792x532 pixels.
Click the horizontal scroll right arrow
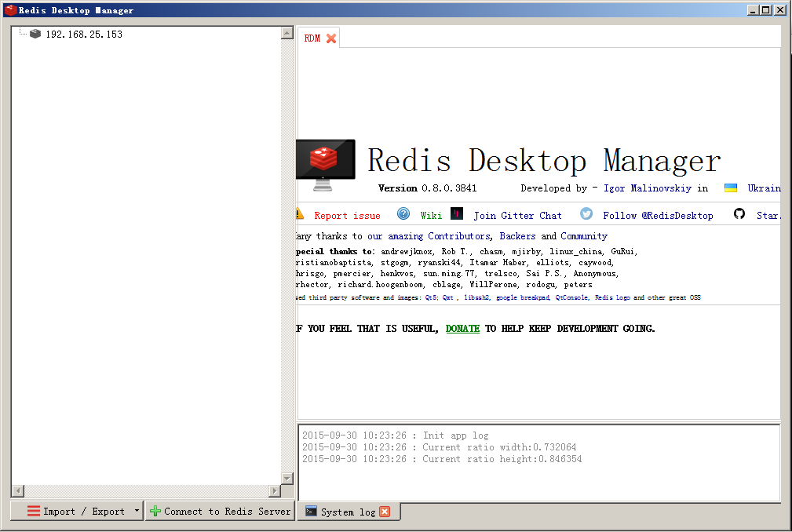274,490
